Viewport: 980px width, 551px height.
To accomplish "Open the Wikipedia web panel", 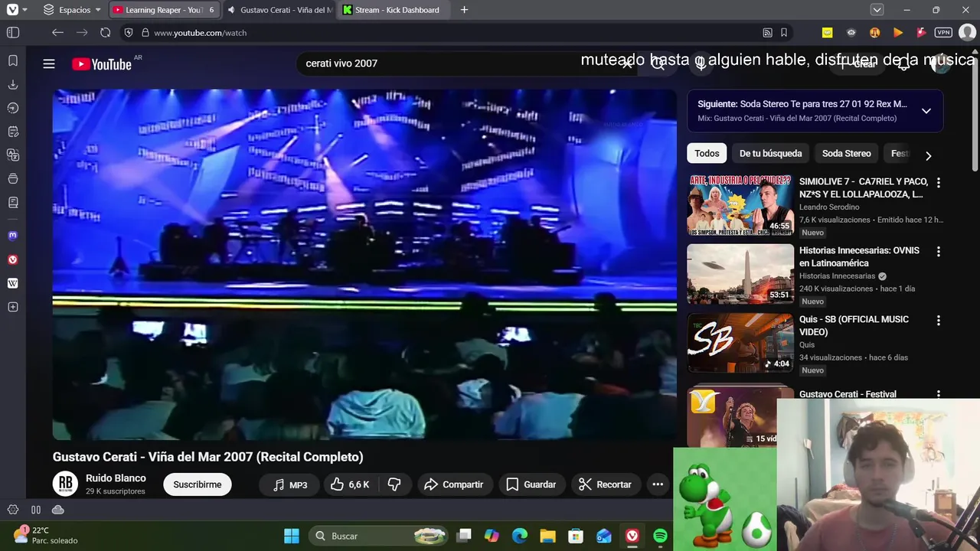I will [x=13, y=283].
